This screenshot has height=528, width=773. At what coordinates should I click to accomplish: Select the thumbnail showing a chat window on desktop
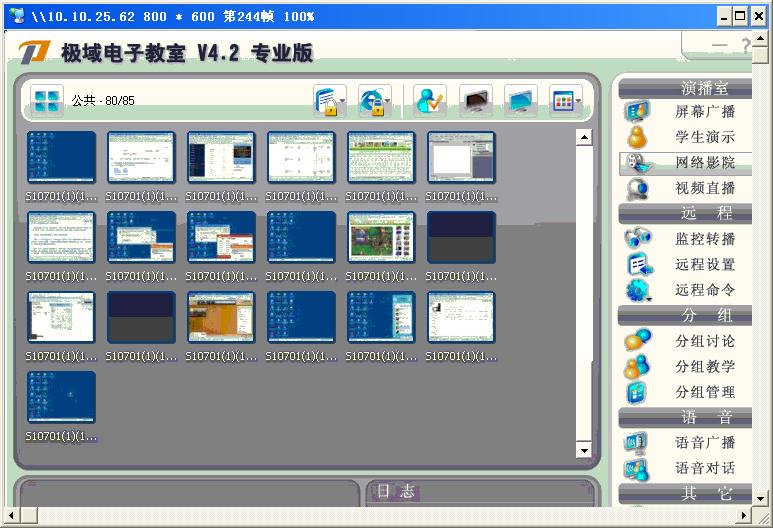pyautogui.click(x=381, y=317)
